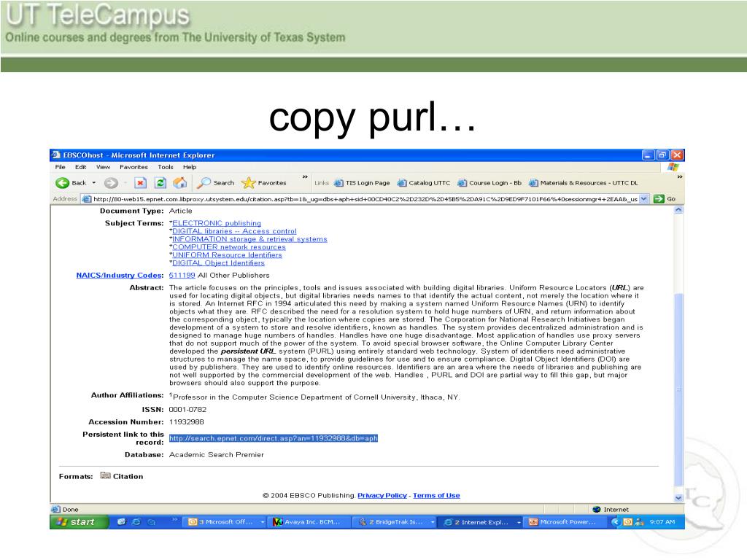Click the taskbar clock 9:07 AM

click(662, 522)
